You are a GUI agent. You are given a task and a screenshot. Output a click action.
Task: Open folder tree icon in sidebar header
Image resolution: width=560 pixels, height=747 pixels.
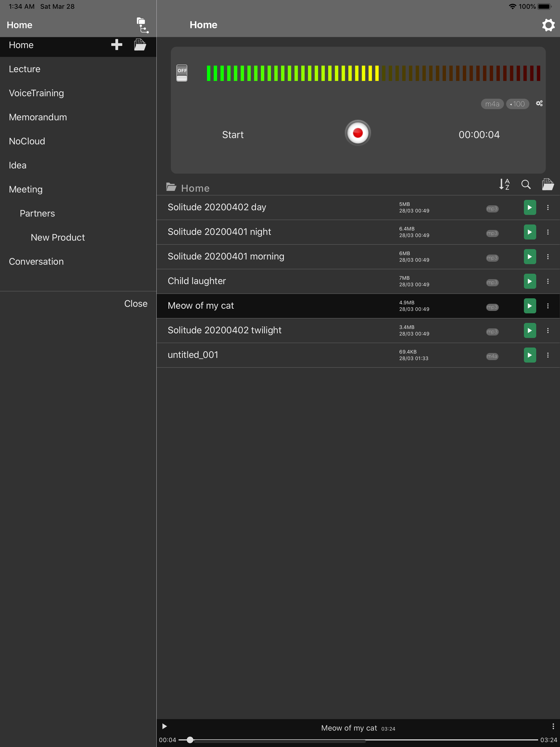click(142, 25)
